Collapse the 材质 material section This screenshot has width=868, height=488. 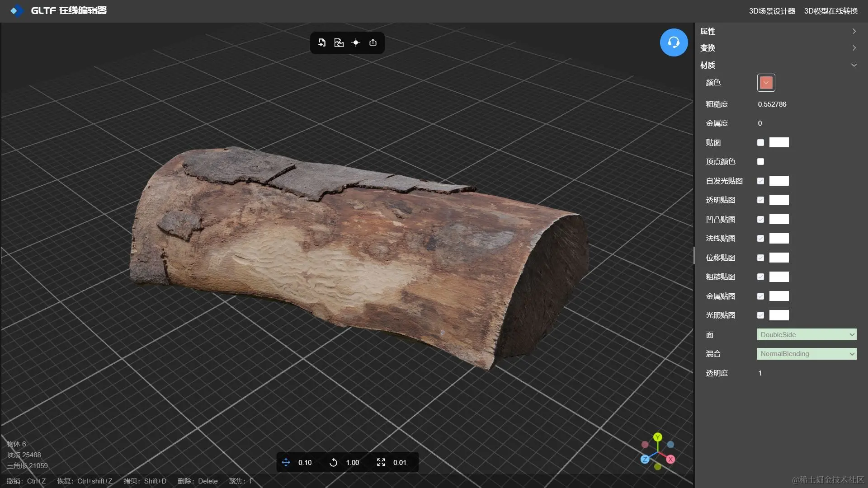[x=854, y=65]
